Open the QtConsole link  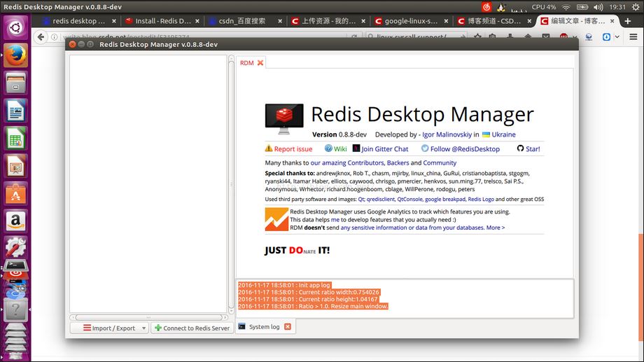[x=409, y=200]
